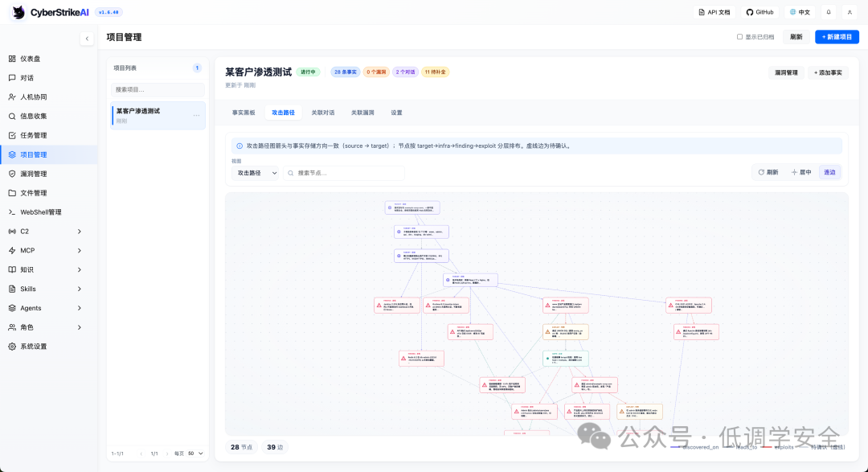Open the more options dots for 某客户渗透测试
This screenshot has width=868, height=472.
197,115
